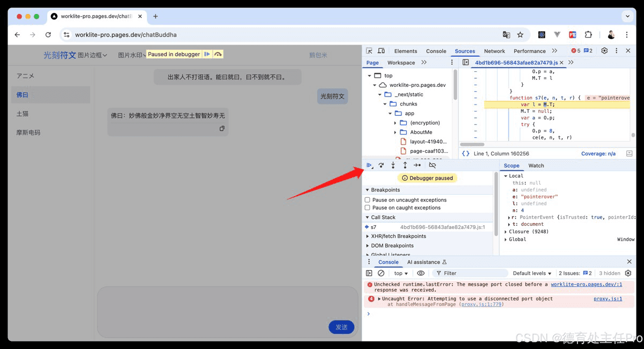Enable Pause on caught exceptions
The height and width of the screenshot is (349, 644).
tap(368, 208)
